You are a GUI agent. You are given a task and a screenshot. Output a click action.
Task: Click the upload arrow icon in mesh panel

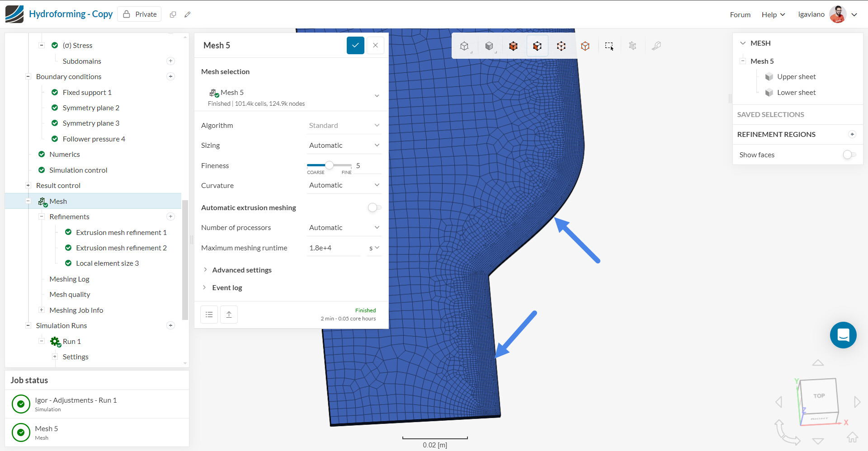229,315
